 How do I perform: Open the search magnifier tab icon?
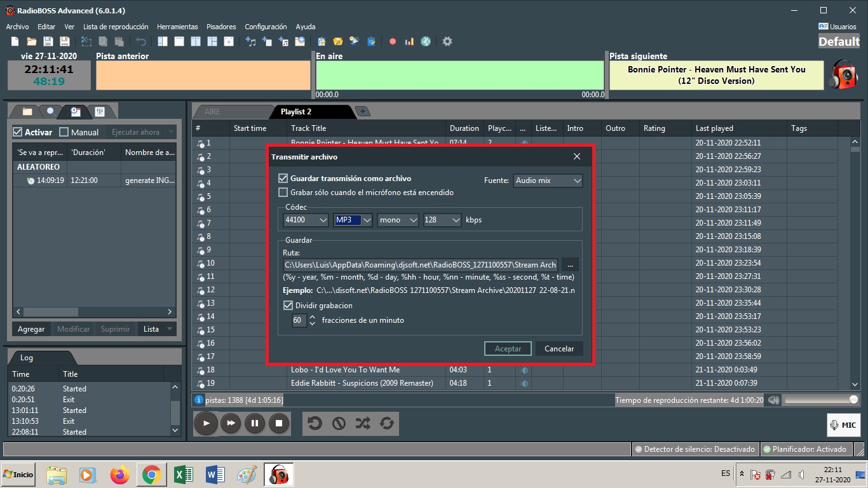point(51,112)
